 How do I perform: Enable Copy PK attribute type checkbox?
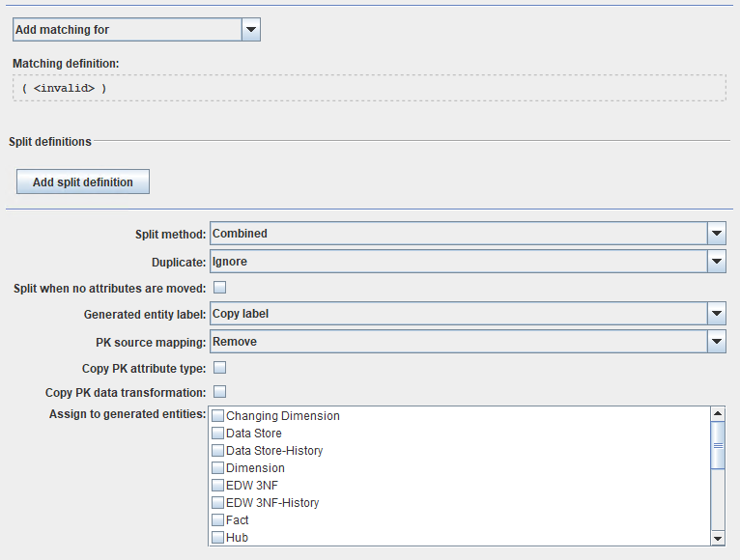[x=219, y=368]
